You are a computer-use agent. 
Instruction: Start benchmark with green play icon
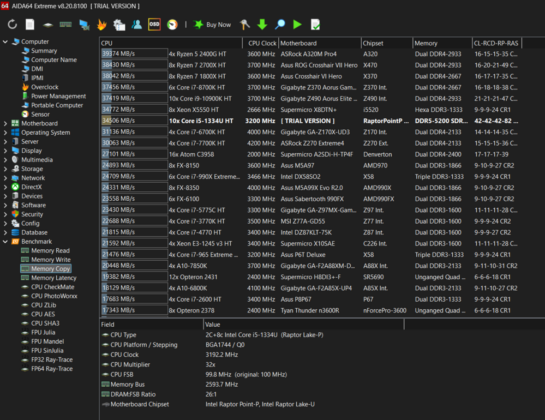297,24
